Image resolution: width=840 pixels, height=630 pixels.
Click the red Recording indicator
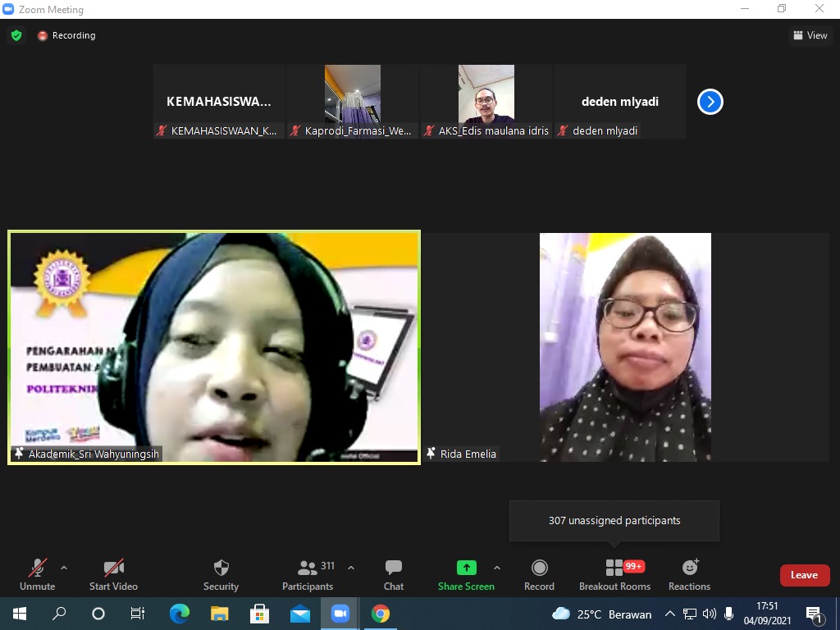[x=66, y=35]
